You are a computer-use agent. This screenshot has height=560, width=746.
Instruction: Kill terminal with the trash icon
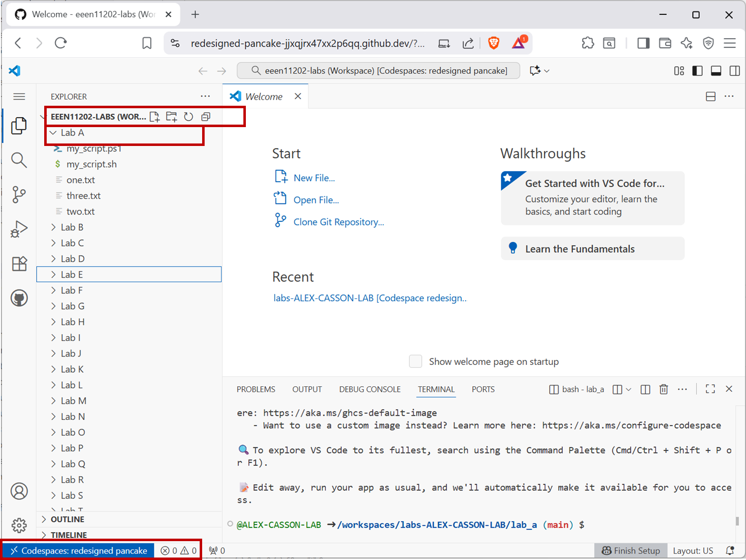pyautogui.click(x=664, y=389)
